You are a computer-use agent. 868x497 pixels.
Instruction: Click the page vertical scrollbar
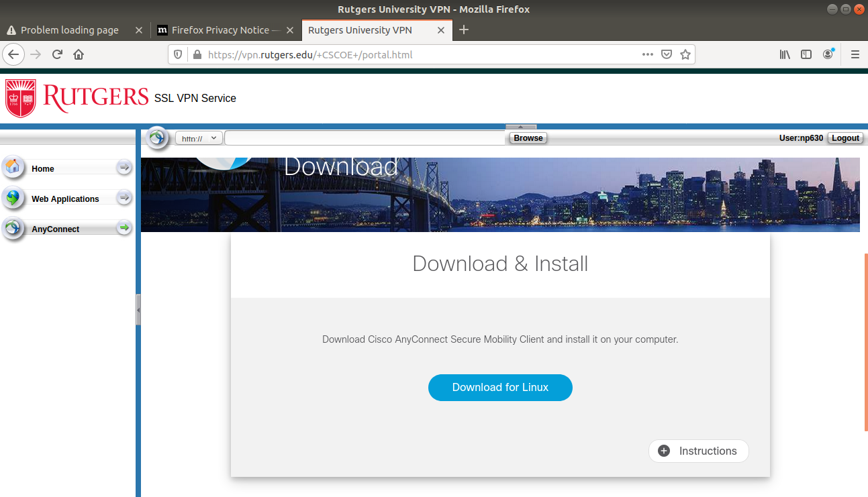click(865, 342)
